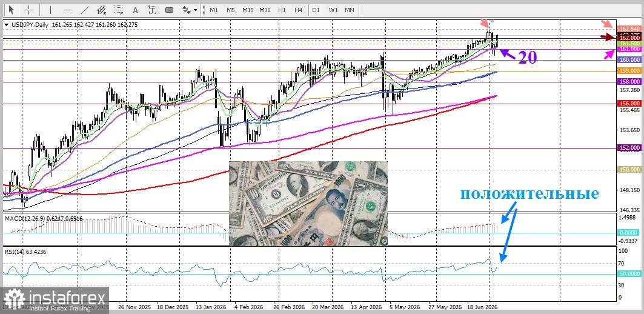
Task: Switch to the H4 timeframe
Action: 299,10
